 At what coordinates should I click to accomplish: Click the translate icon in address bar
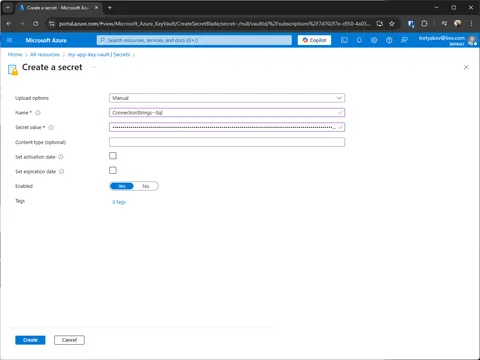(379, 24)
